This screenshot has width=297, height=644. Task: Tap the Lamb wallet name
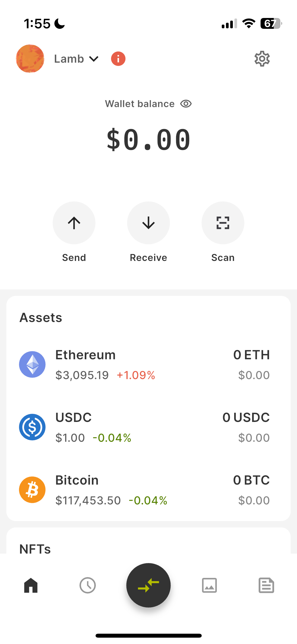(x=69, y=59)
